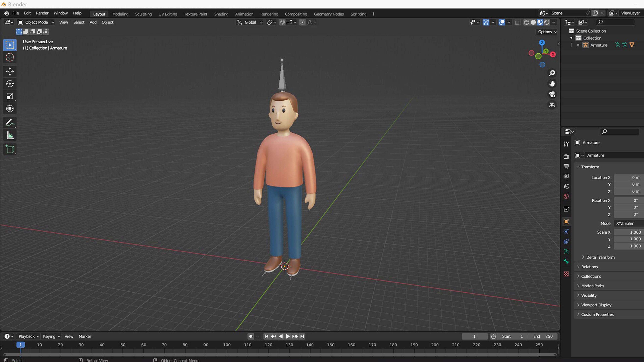This screenshot has width=644, height=362.
Task: Open the Keying dropdown in timeline
Action: click(x=51, y=337)
